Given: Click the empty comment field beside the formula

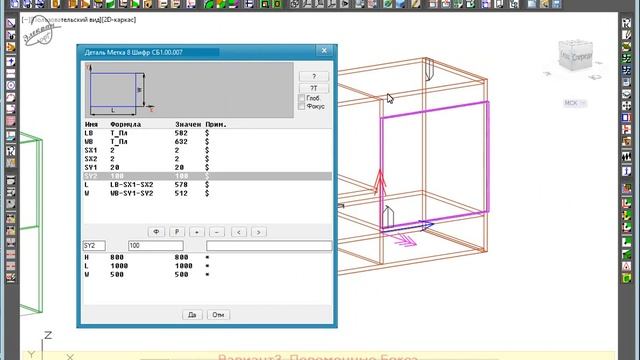Looking at the screenshot, I should 269,246.
